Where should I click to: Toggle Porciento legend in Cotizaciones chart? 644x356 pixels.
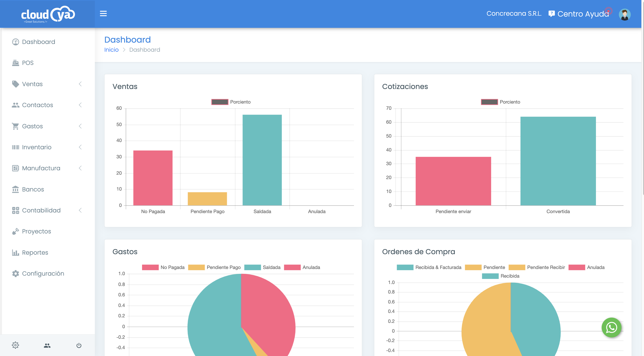[500, 102]
